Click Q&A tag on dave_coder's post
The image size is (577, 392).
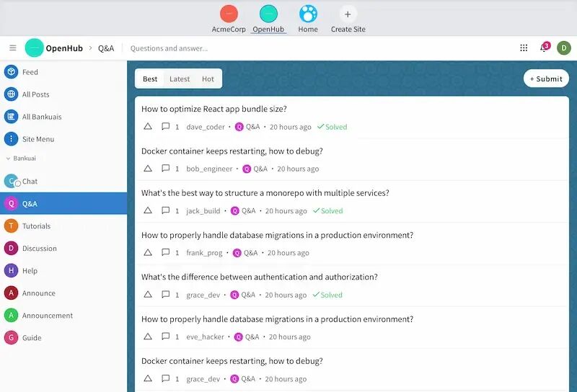[x=247, y=127]
